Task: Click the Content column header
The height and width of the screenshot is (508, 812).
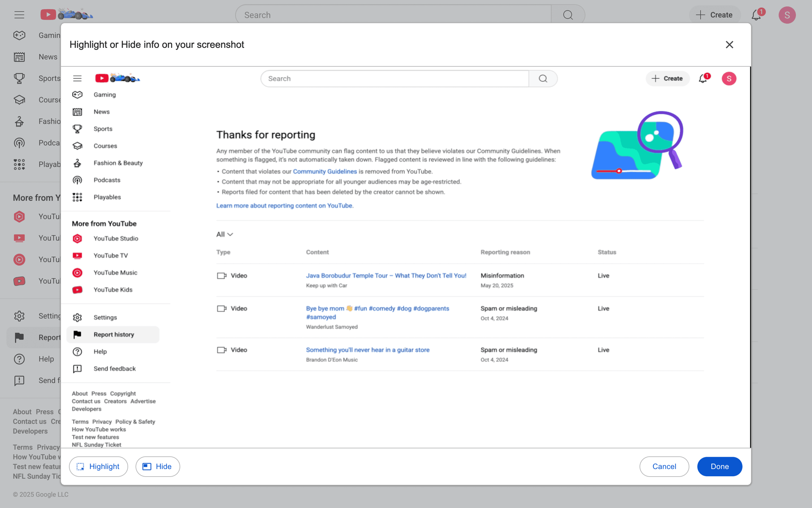Action: tap(317, 252)
